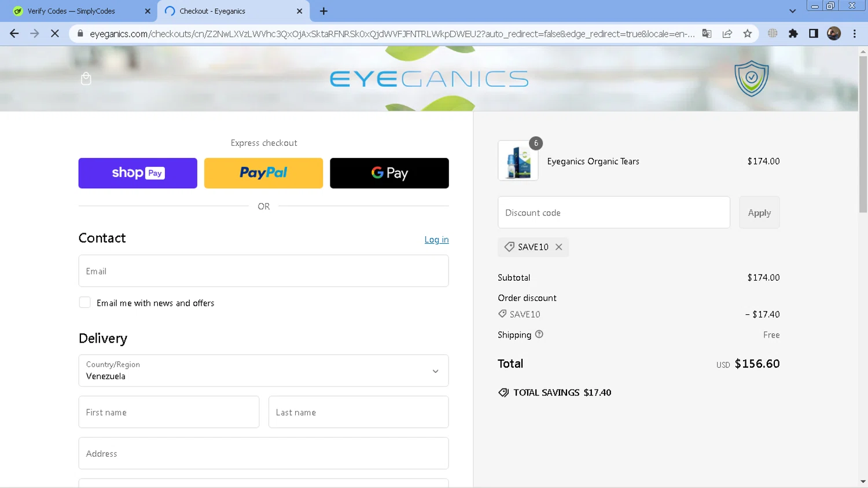Open the Chrome profile avatar
Image resolution: width=868 pixels, height=488 pixels.
[x=834, y=34]
